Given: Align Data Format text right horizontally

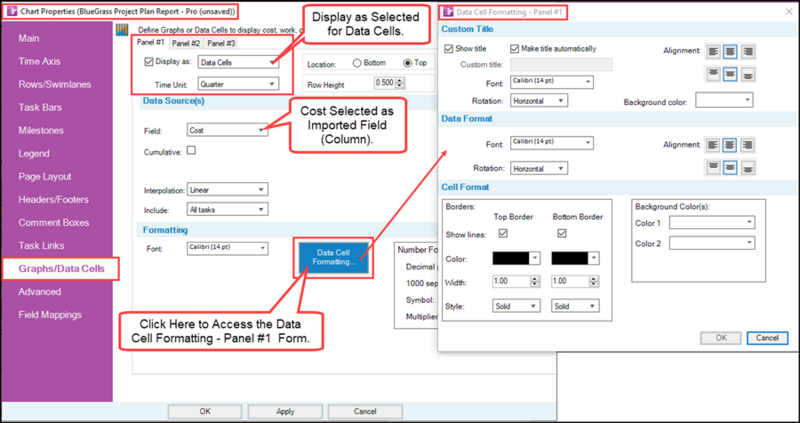Looking at the screenshot, I should 748,145.
